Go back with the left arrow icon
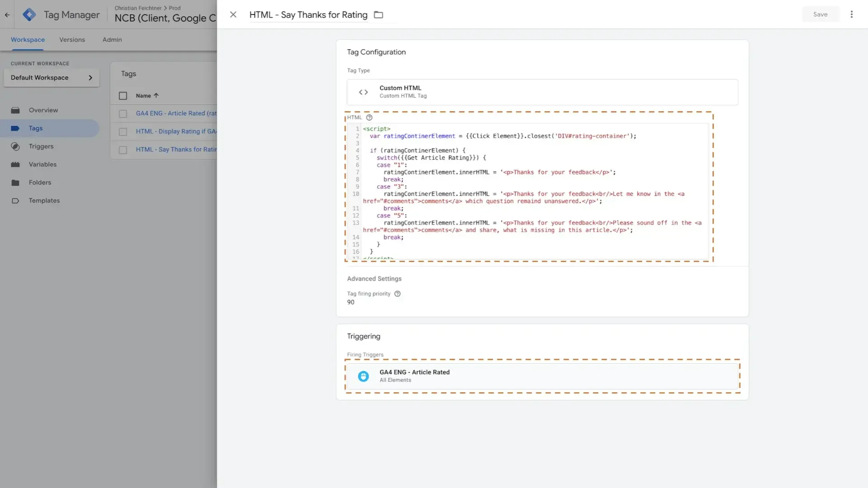This screenshot has width=868, height=488. (x=7, y=14)
